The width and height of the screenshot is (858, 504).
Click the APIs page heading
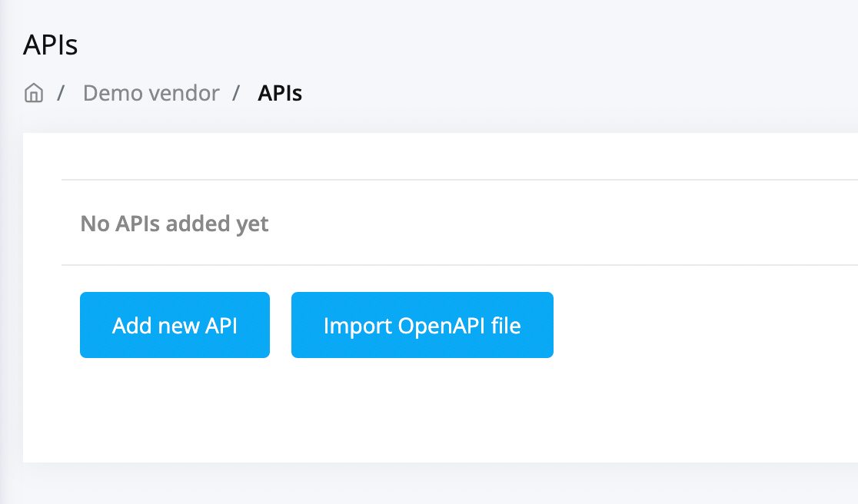(x=50, y=45)
